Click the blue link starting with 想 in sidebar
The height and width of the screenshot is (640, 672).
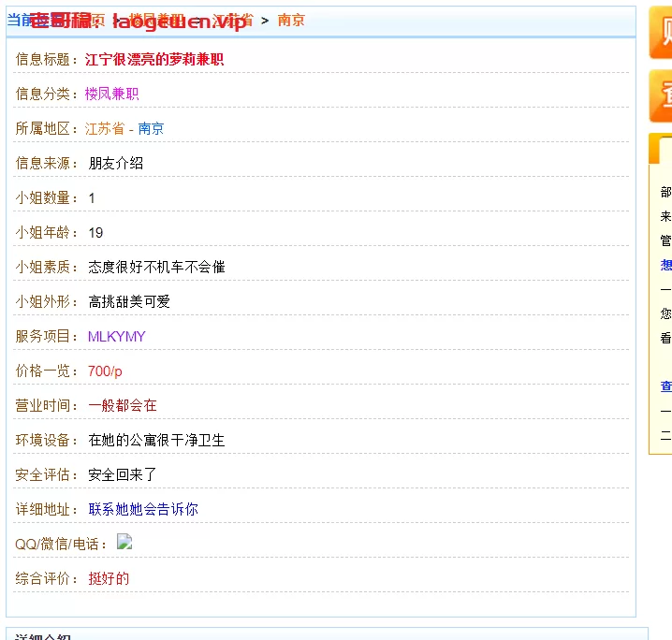(x=665, y=265)
